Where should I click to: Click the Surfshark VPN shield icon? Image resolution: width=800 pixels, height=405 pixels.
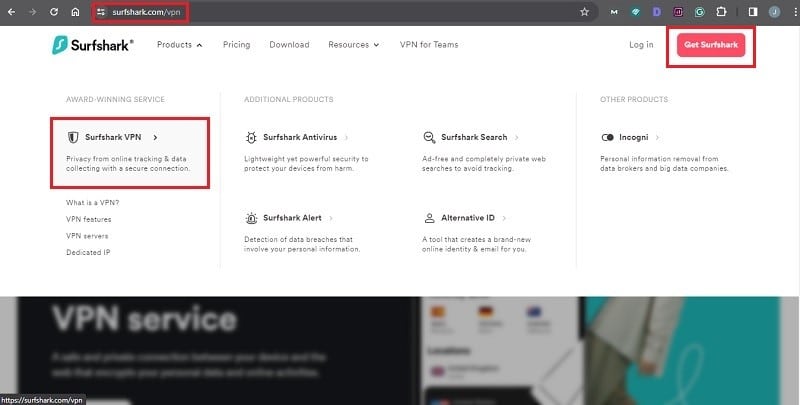(73, 137)
